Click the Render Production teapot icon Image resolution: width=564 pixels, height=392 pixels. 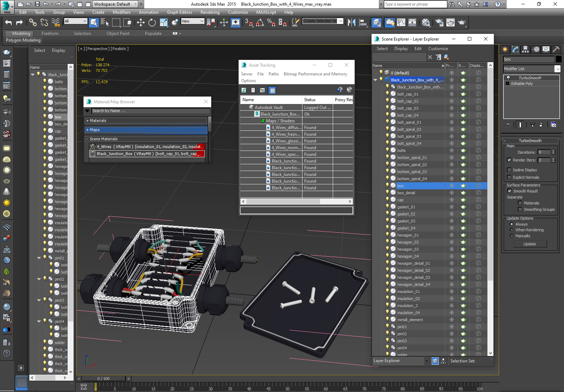(462, 23)
